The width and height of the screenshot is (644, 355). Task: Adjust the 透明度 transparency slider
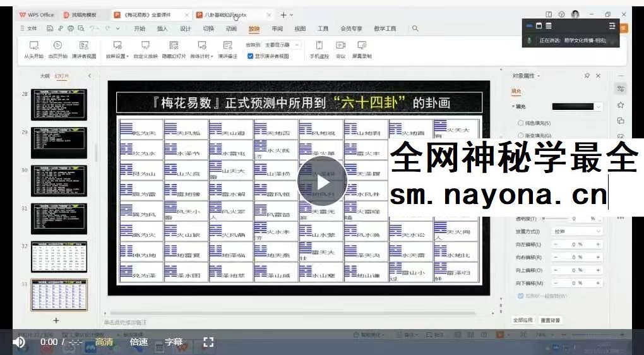[554, 219]
